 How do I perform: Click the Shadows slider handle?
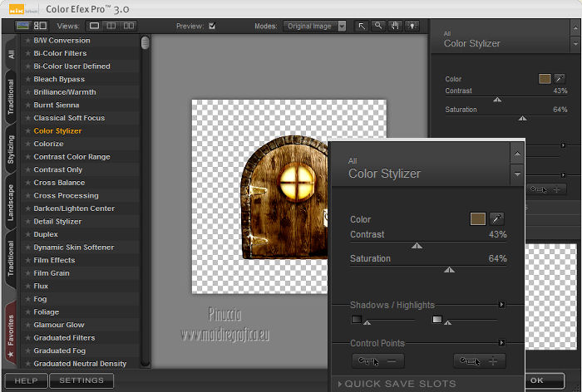pyautogui.click(x=366, y=322)
